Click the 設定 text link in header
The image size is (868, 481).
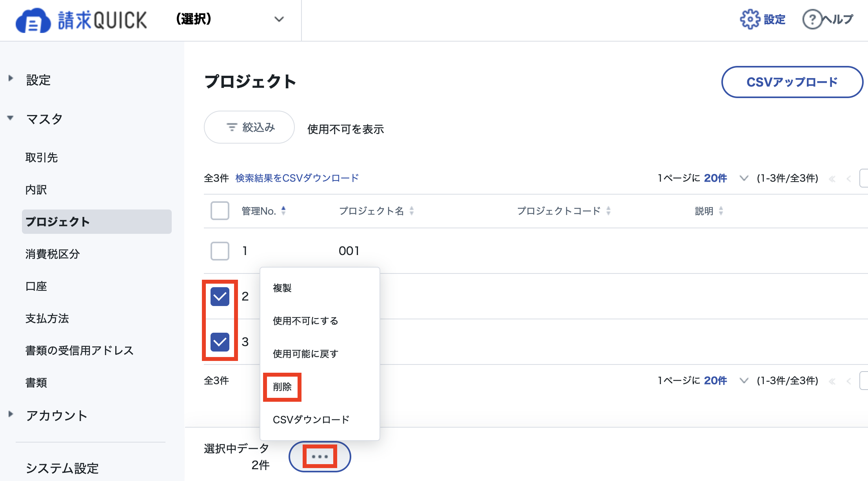point(775,20)
